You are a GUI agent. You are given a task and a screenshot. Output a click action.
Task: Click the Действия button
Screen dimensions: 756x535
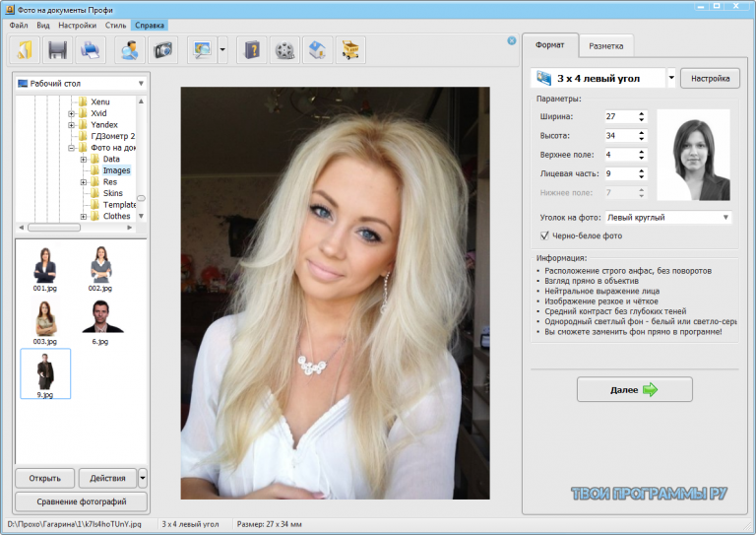tap(107, 478)
